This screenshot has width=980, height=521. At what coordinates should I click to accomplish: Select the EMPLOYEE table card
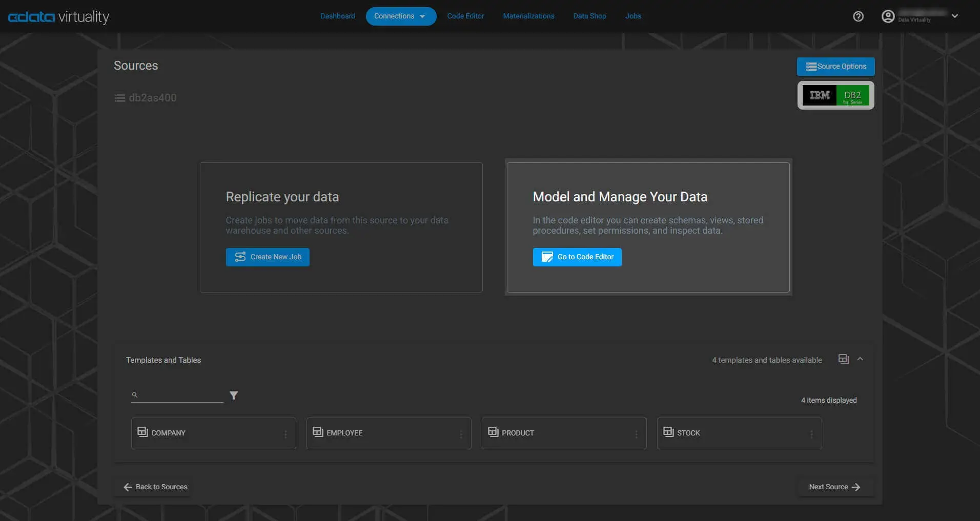[389, 433]
